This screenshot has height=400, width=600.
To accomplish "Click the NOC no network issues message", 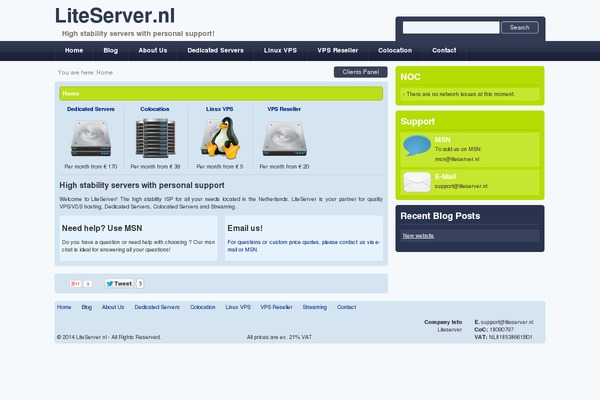I will point(459,94).
